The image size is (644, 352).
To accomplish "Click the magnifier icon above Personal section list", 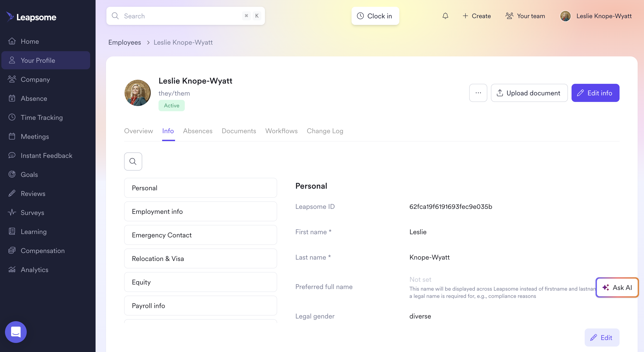I will (133, 162).
